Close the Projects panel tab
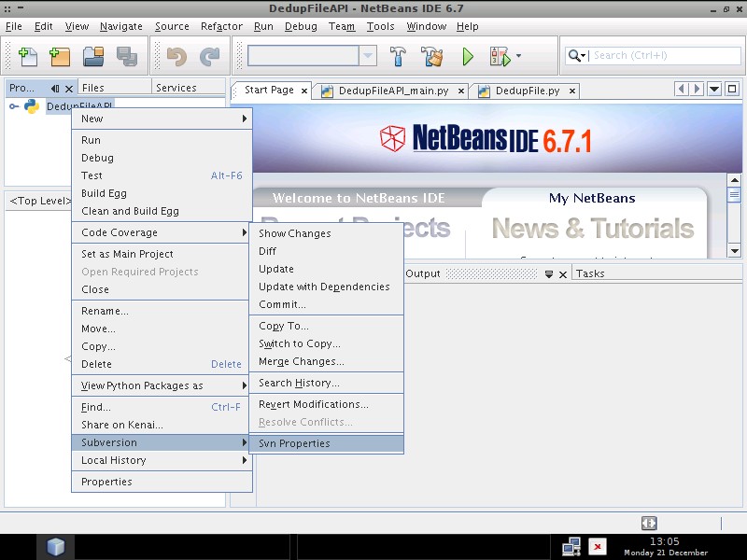Viewport: 747px width, 560px height. click(69, 89)
